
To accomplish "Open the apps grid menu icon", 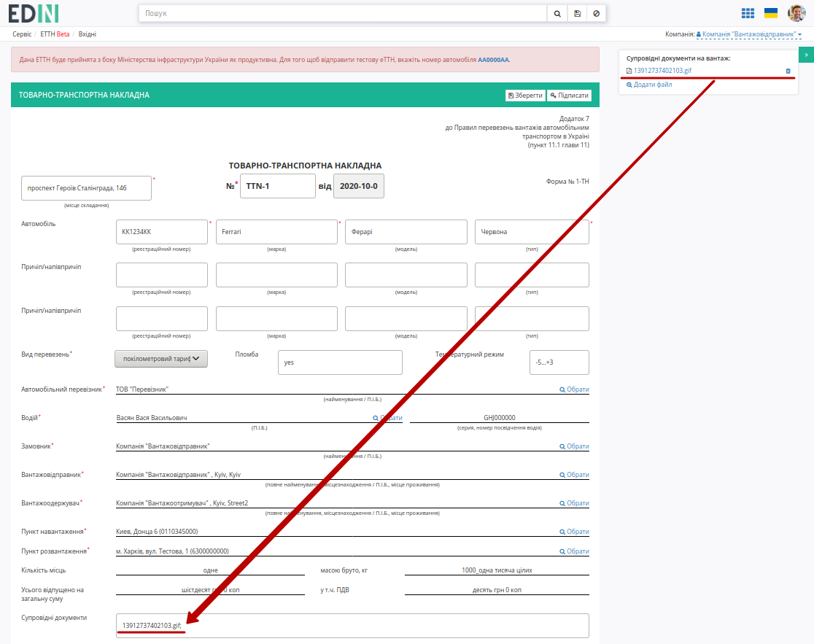I will 748,13.
